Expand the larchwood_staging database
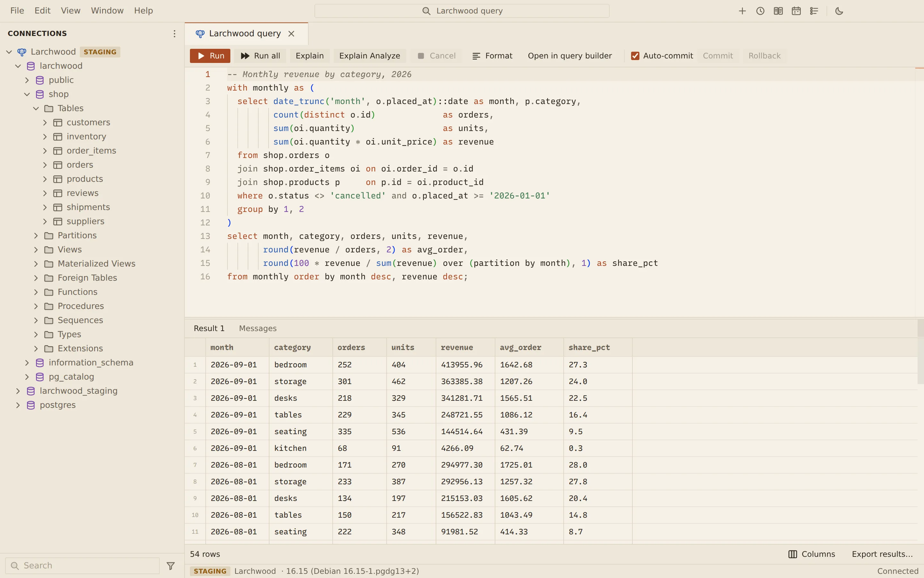 [18, 391]
